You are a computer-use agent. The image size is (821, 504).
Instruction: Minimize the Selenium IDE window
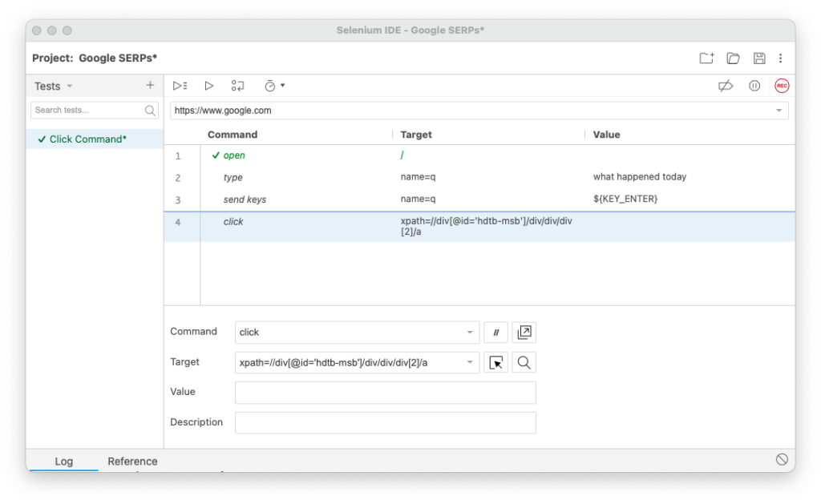click(52, 30)
